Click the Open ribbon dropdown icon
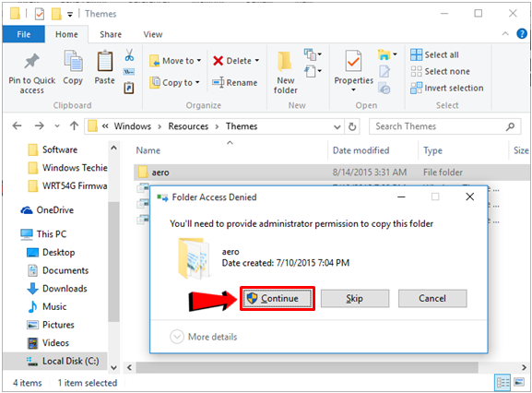 pyautogui.click(x=387, y=54)
